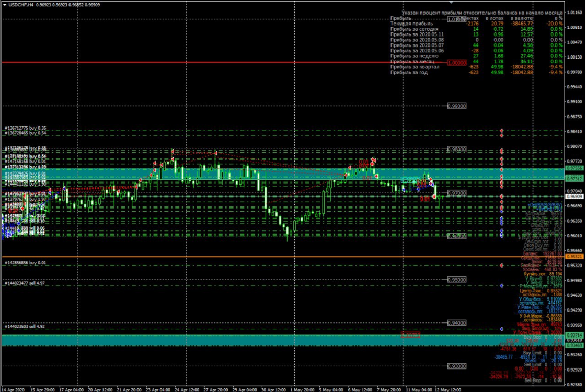Click the small red rectangle in lower teal zone
Screen dimensions: 586x392
tap(410, 335)
